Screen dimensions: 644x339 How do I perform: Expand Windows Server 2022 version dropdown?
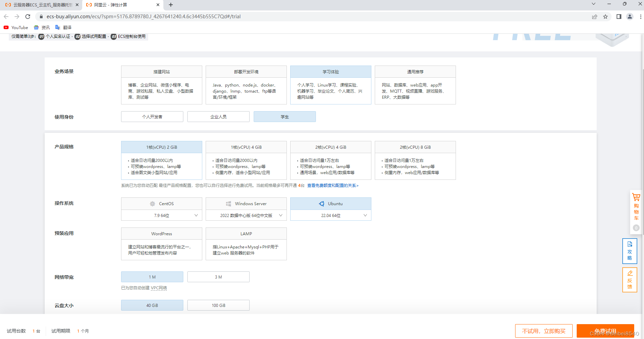click(x=246, y=215)
